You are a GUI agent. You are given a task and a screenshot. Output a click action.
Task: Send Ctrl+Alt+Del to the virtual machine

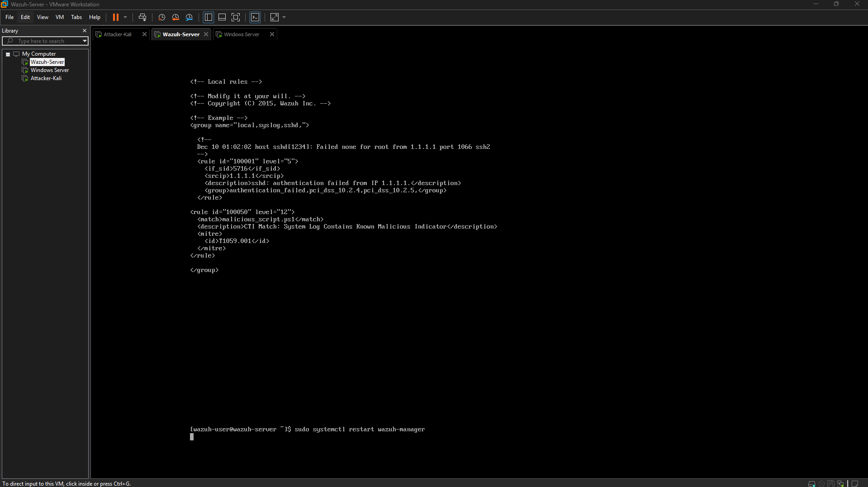tap(142, 17)
